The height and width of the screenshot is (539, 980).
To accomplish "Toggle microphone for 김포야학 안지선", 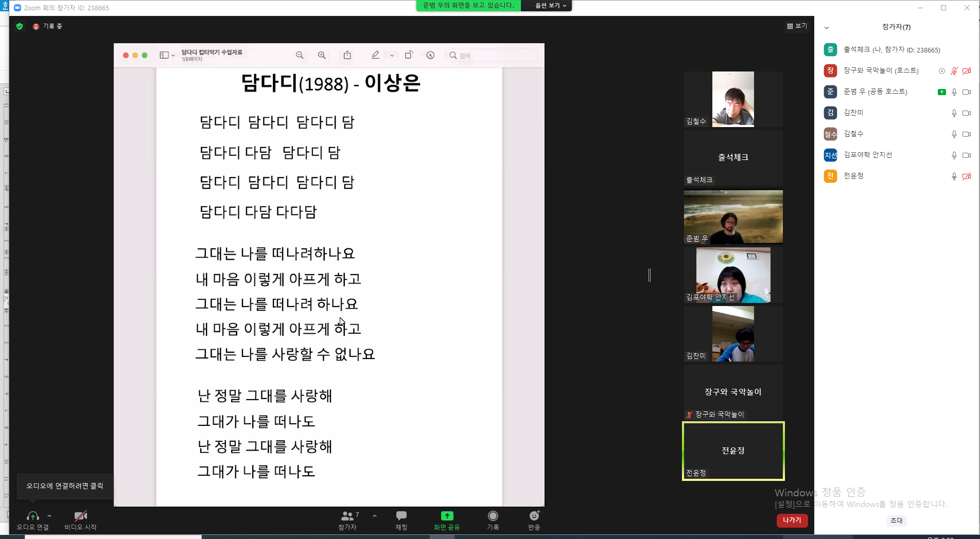I will (954, 155).
